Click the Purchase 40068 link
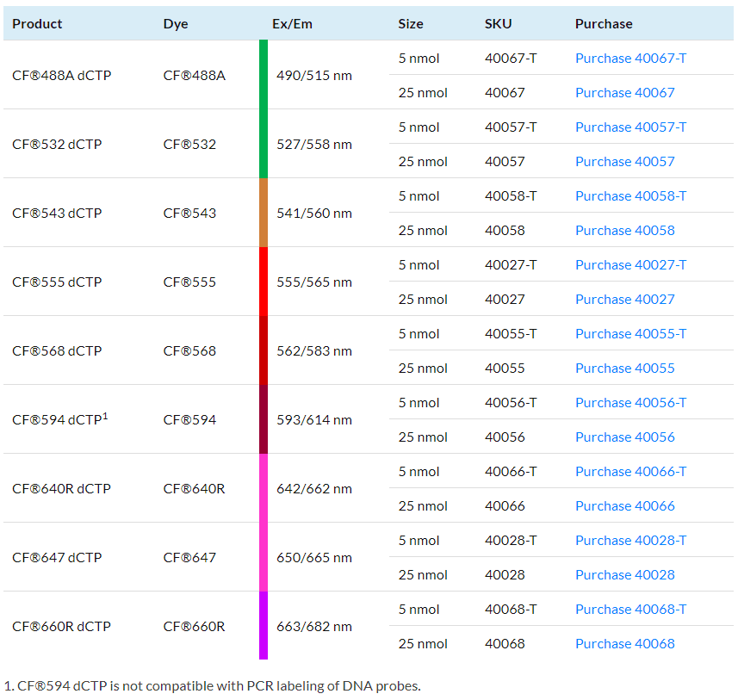 tap(624, 644)
